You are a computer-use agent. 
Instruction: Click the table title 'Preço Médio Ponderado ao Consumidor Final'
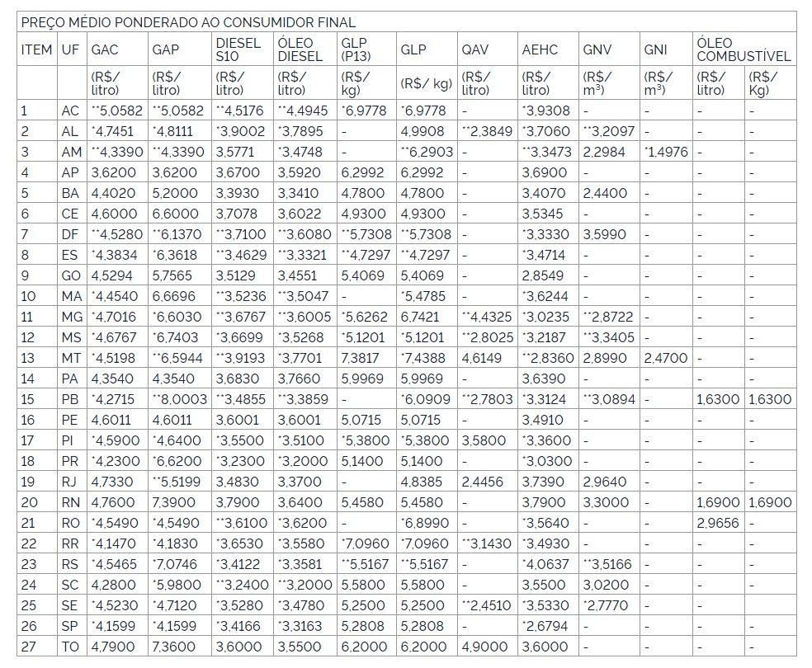(188, 22)
